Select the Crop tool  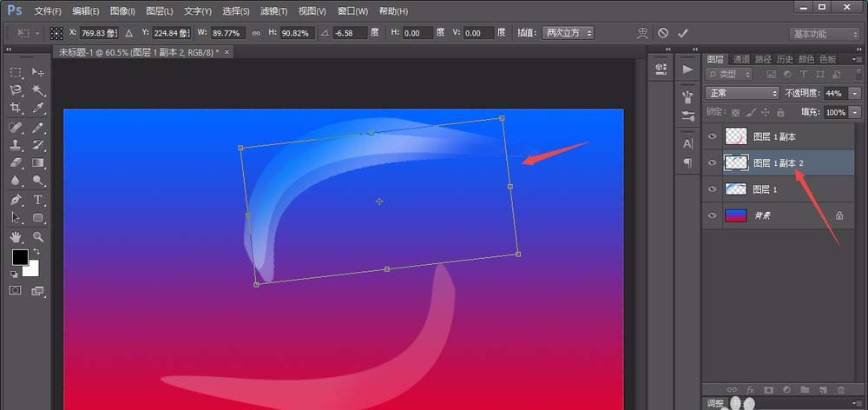coord(16,108)
